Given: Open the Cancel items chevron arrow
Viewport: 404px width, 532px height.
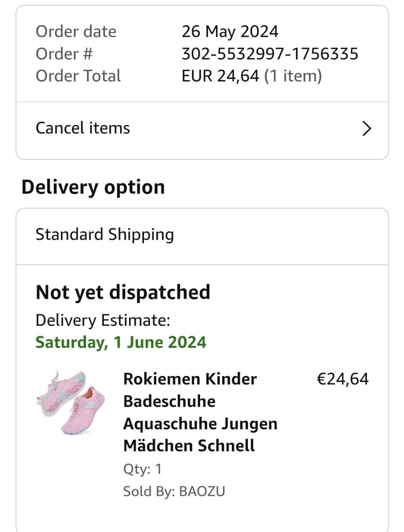Looking at the screenshot, I should pos(367,128).
